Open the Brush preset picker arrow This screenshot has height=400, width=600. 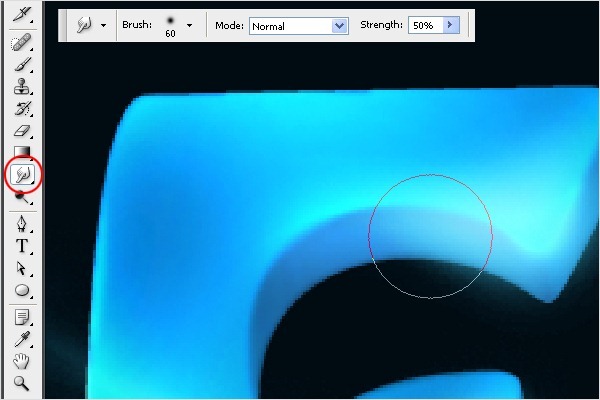pyautogui.click(x=189, y=26)
